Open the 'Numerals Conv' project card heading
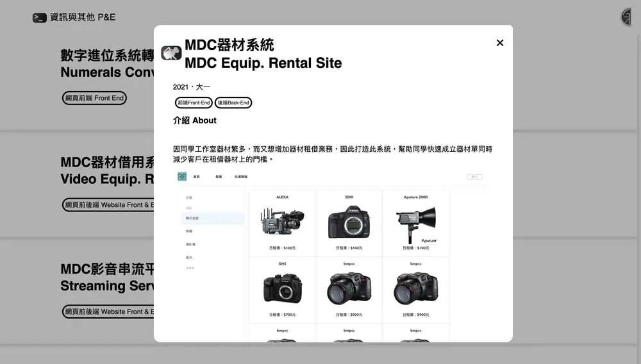Image resolution: width=641 pixels, height=364 pixels. click(107, 72)
